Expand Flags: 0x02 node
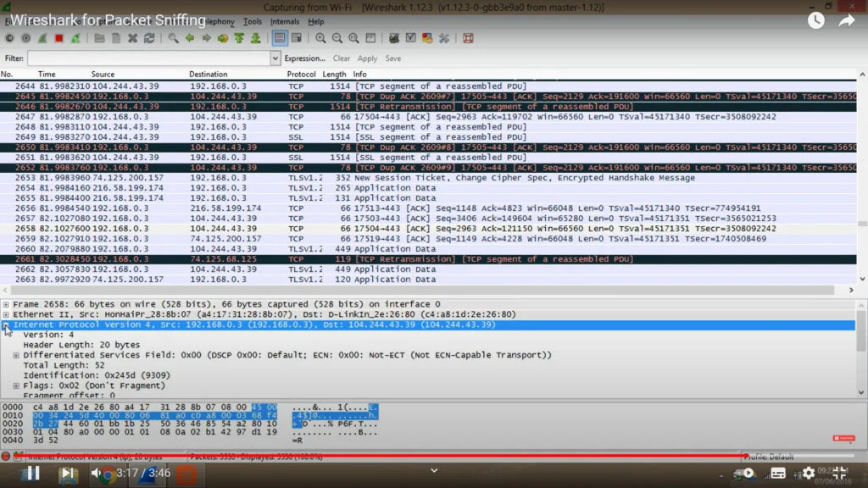 click(16, 385)
